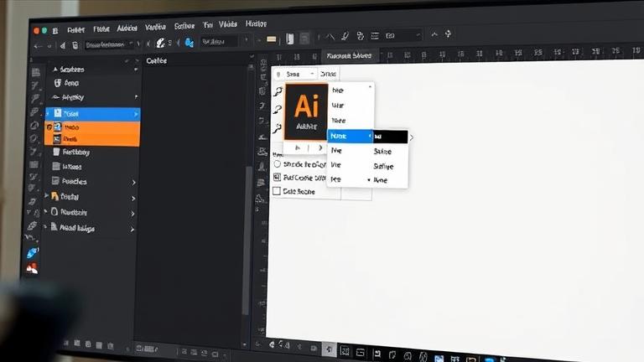
Task: Switch to the document tab above the canvas
Action: (349, 55)
